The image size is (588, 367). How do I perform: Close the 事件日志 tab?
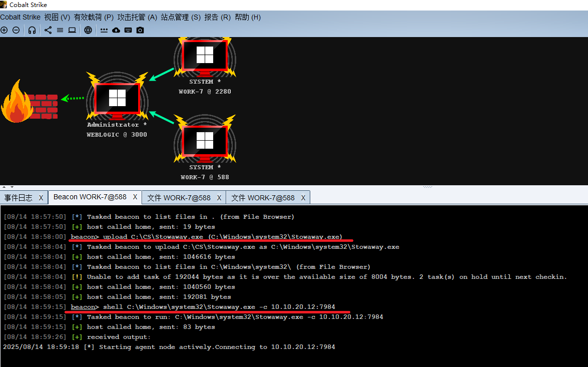[41, 198]
